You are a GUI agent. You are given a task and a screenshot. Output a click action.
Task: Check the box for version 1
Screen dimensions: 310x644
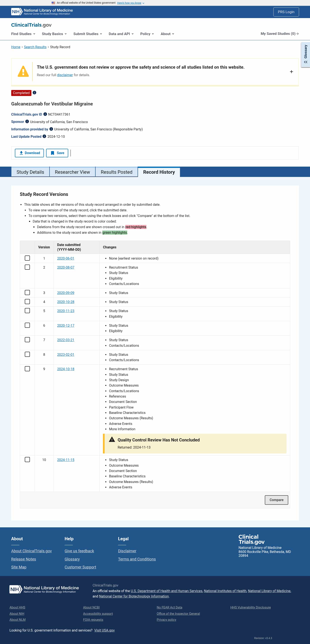(x=27, y=258)
